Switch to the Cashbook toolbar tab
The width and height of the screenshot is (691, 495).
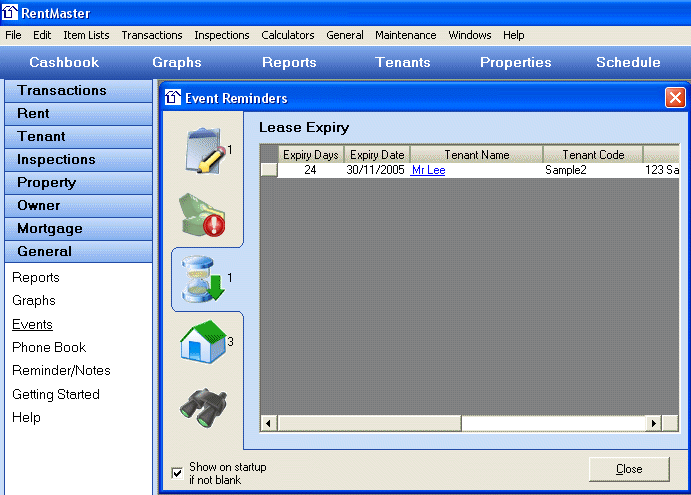pos(64,62)
